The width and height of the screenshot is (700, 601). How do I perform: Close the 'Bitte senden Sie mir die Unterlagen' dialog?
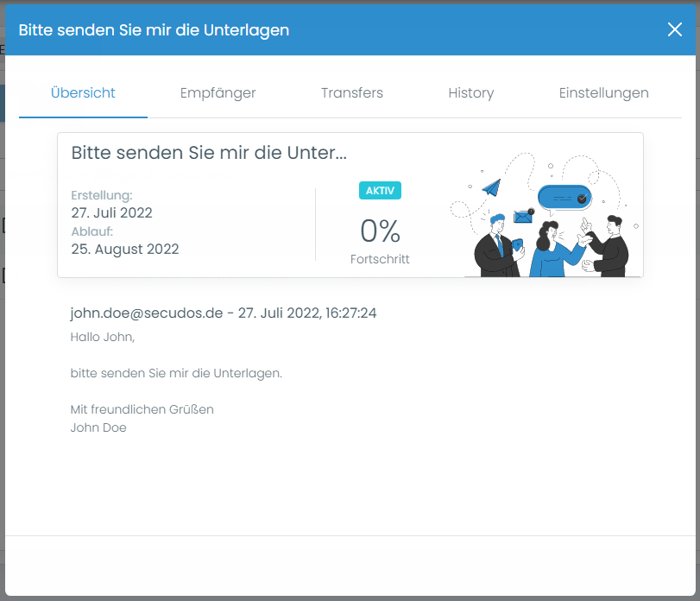[675, 29]
